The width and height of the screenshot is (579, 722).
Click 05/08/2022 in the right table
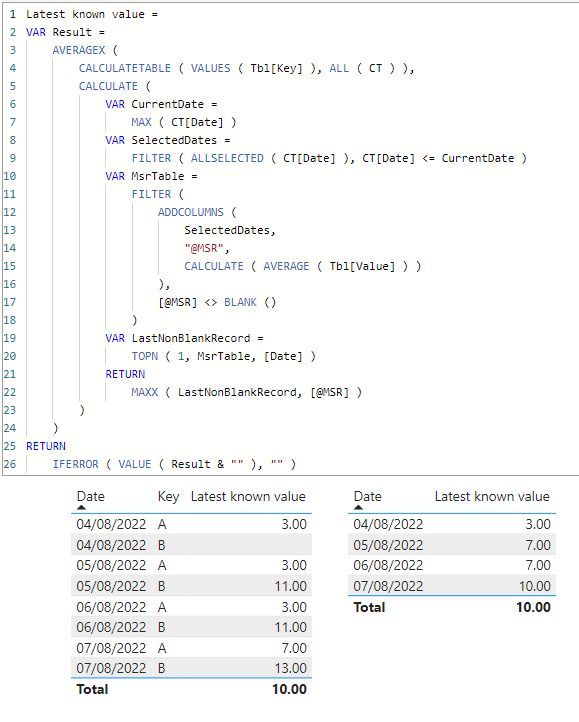(x=388, y=545)
